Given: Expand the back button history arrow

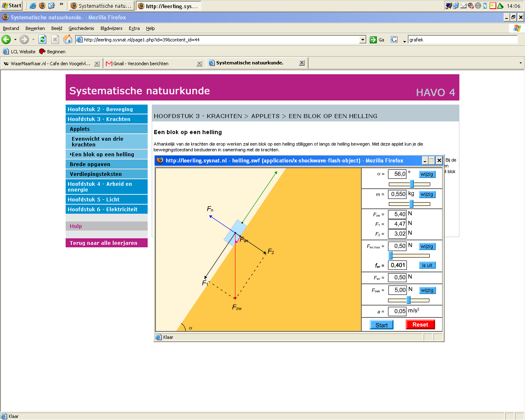Looking at the screenshot, I should [16, 40].
